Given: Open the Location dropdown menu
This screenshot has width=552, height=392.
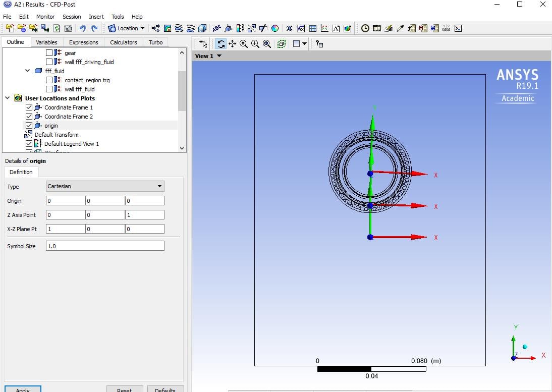Looking at the screenshot, I should (x=126, y=28).
